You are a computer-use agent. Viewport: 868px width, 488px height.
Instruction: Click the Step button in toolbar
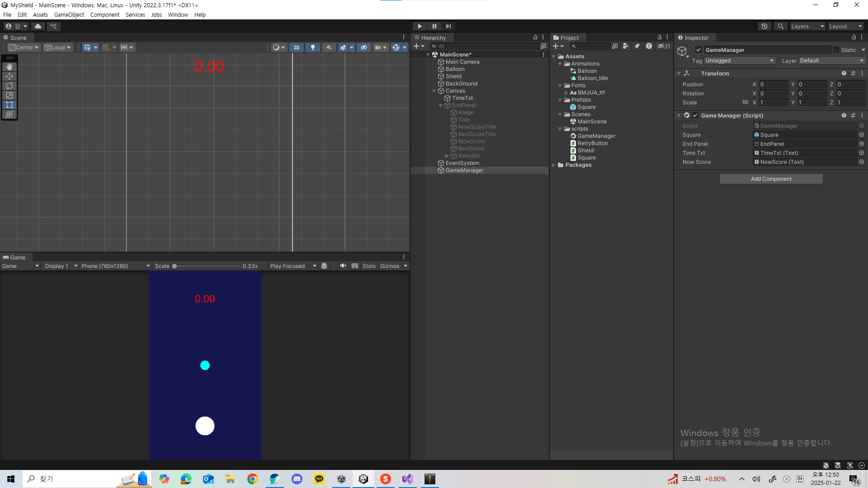pos(448,26)
